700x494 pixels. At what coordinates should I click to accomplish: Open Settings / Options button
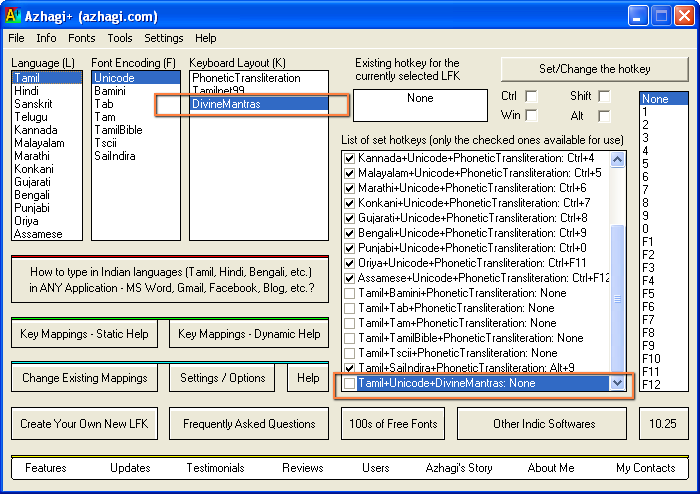coord(222,378)
